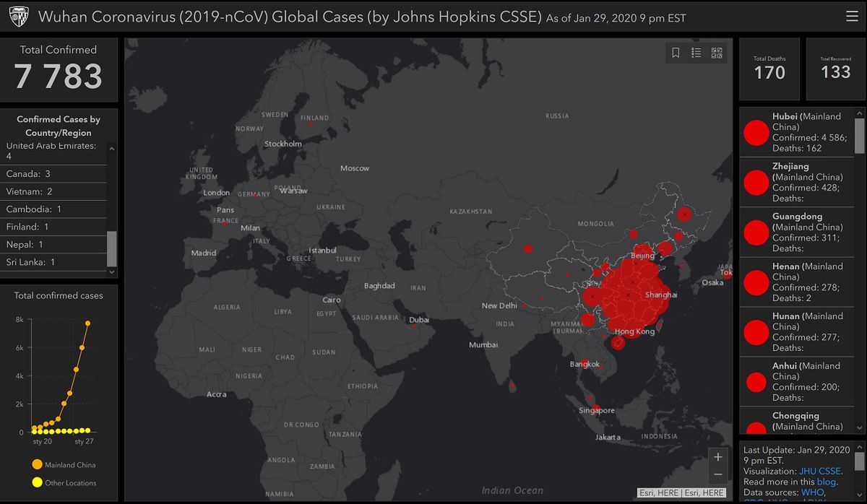This screenshot has height=504, width=867.
Task: Select the Cambodia: 1 row
Action: pos(53,209)
